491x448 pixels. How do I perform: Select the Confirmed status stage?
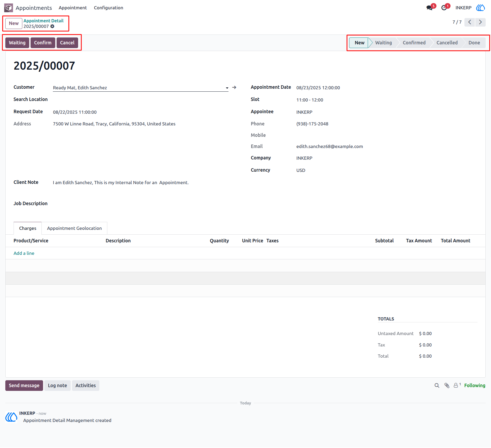[414, 43]
